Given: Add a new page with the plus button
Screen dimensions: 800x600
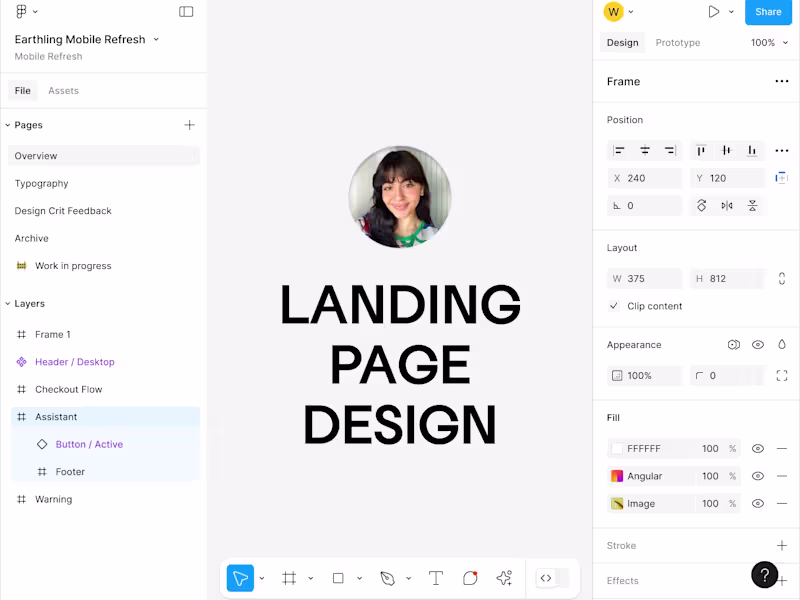Looking at the screenshot, I should point(189,124).
